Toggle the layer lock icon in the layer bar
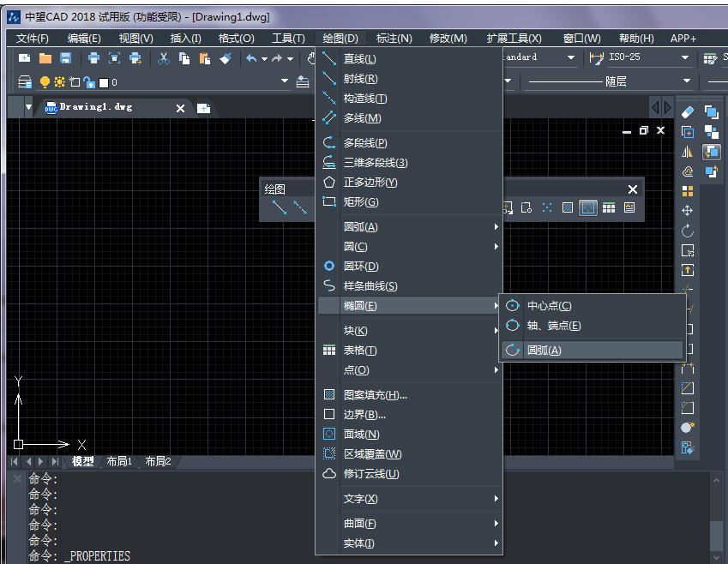The width and height of the screenshot is (728, 564). (88, 81)
